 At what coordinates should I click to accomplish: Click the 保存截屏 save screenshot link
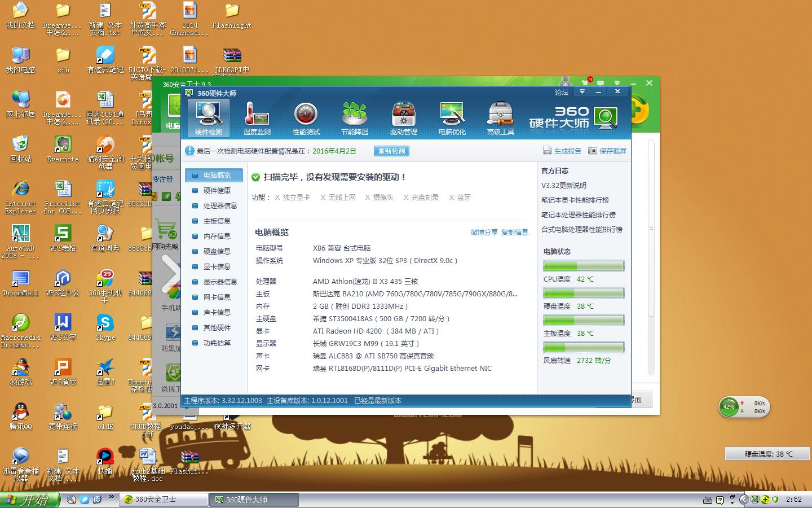coord(613,151)
